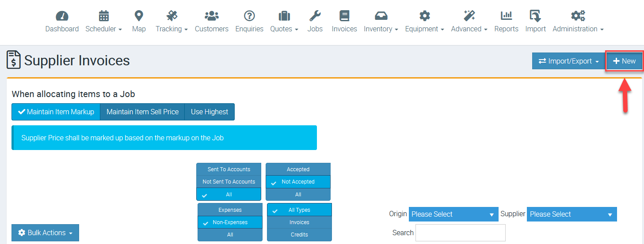This screenshot has width=644, height=244.
Task: Click the Supplier Invoices page icon
Action: click(14, 60)
